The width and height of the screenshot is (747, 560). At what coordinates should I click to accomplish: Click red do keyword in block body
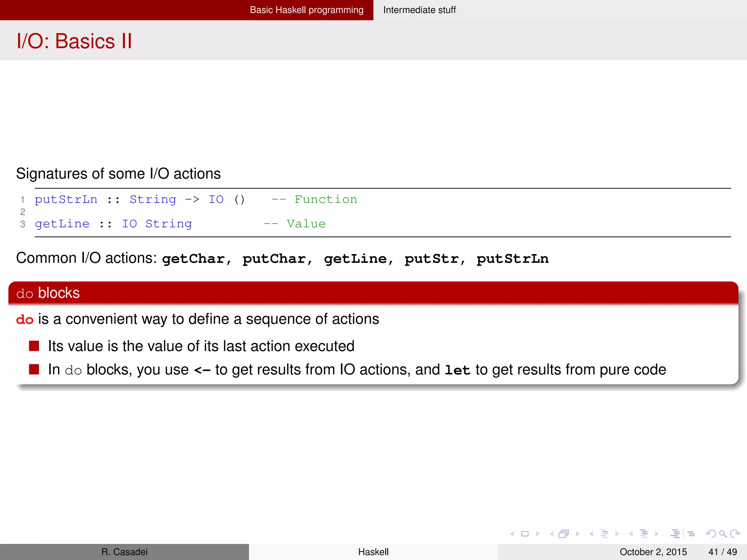point(25,319)
